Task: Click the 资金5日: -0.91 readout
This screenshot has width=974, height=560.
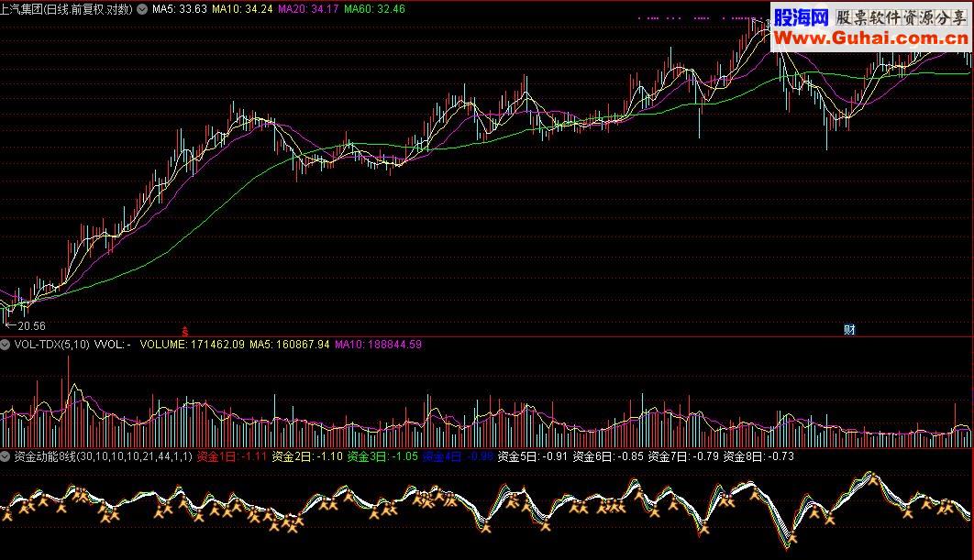Action: coord(533,457)
